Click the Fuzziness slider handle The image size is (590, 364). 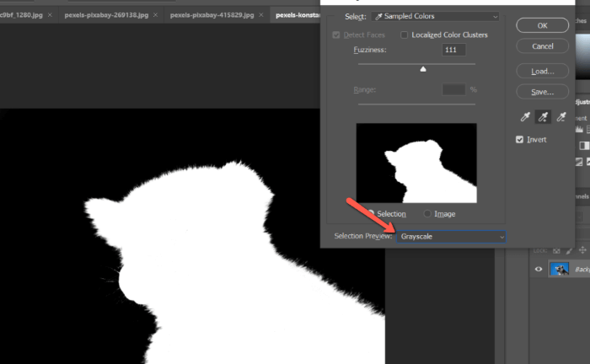point(423,70)
